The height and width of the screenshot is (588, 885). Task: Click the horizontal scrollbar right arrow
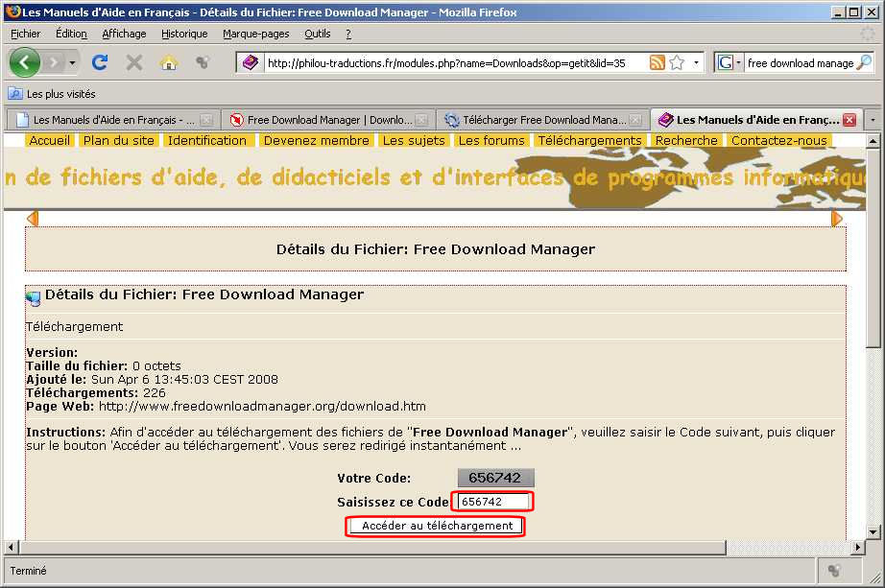858,547
